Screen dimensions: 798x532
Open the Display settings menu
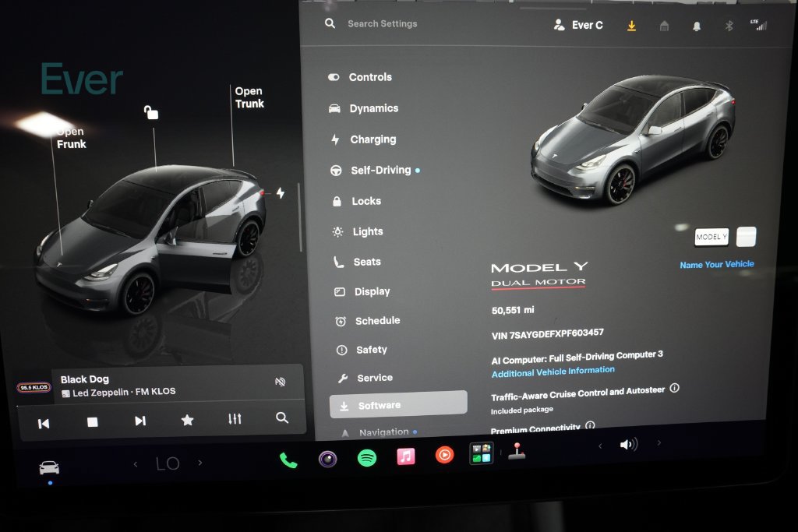[362, 291]
